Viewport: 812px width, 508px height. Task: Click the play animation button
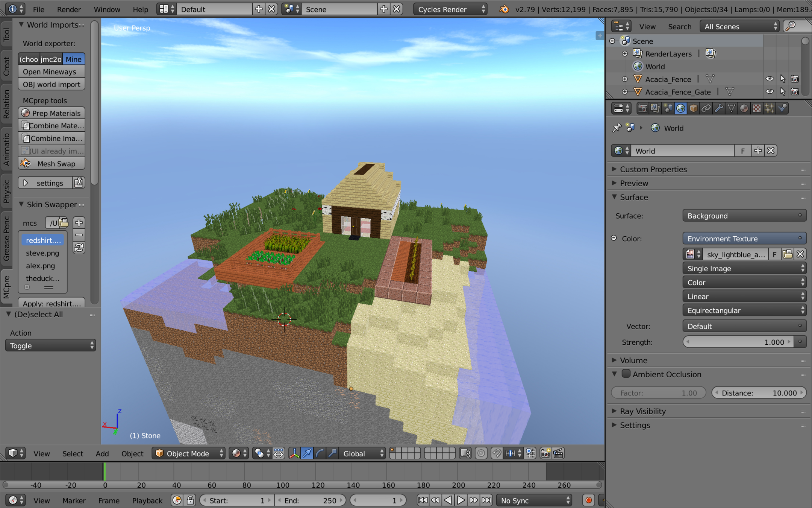461,500
